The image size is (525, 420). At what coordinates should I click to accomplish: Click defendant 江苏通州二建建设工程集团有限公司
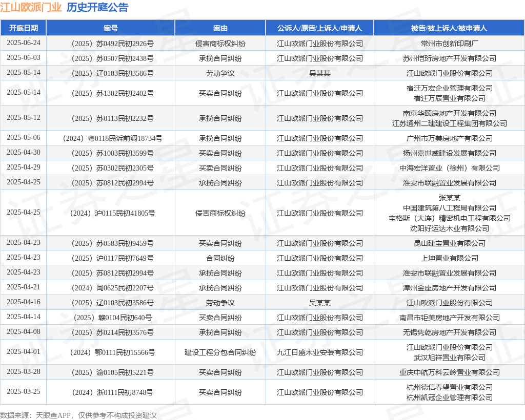click(449, 124)
